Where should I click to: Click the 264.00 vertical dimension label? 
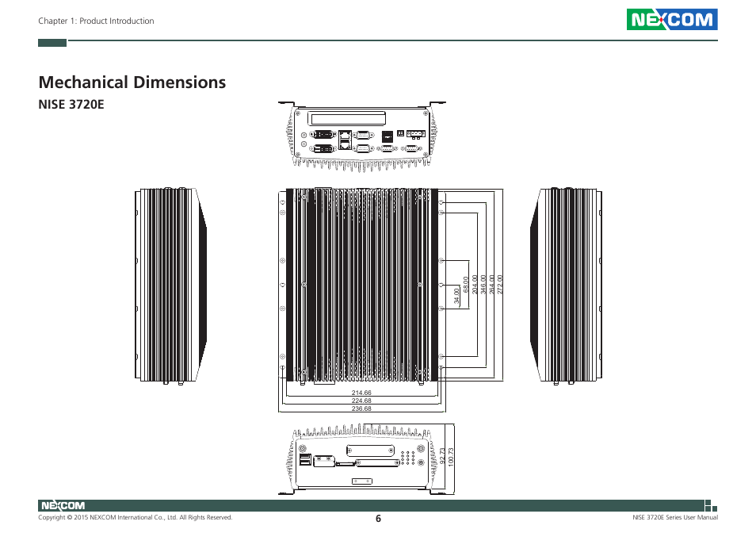[491, 285]
